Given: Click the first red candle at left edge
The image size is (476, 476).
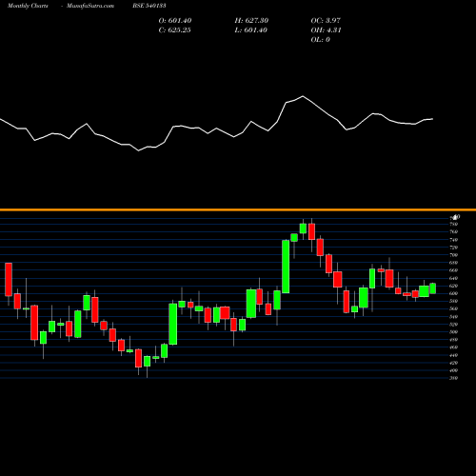Looking at the screenshot, I should point(9,280).
